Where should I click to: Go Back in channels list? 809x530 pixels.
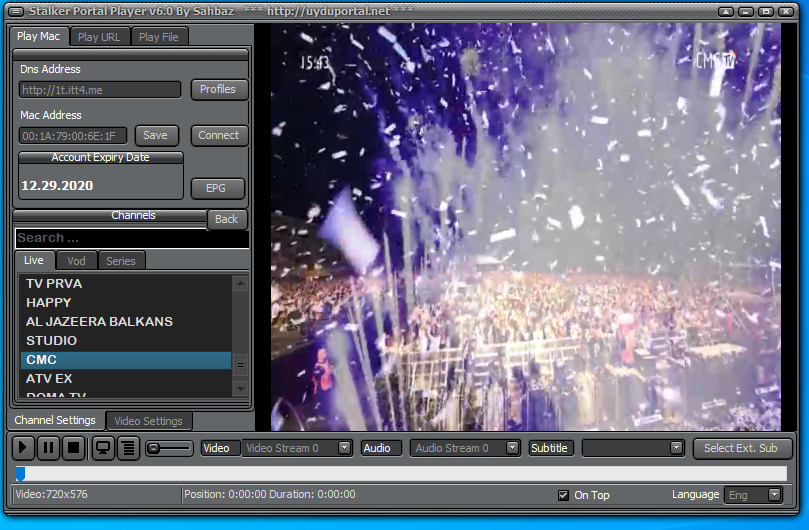(227, 219)
